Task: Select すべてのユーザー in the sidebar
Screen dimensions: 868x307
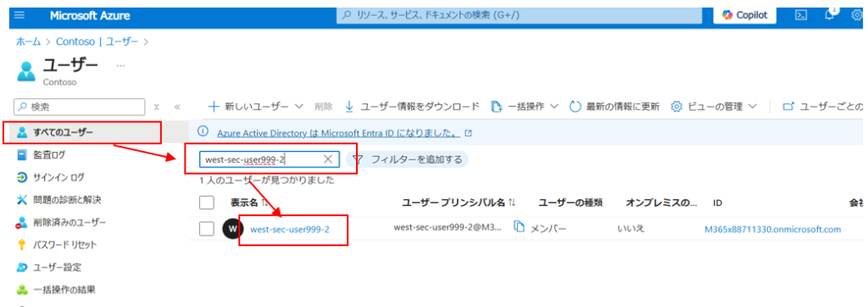Action: tap(82, 132)
